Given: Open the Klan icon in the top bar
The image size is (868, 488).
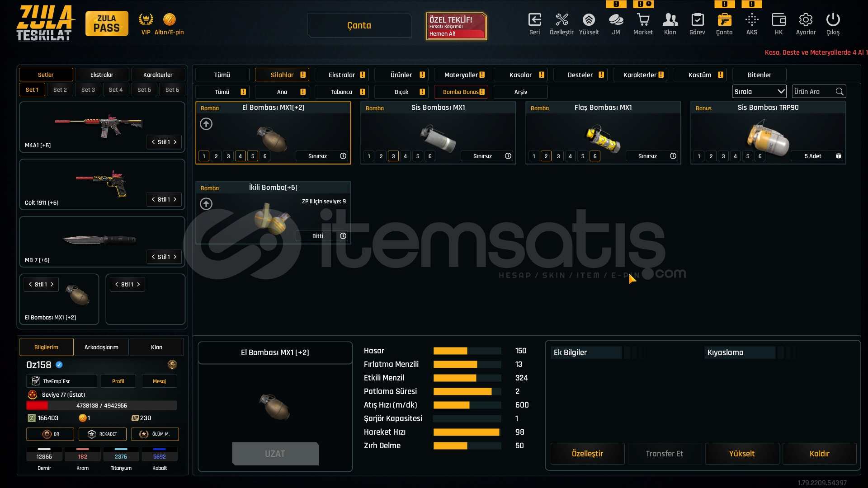Looking at the screenshot, I should click(670, 20).
